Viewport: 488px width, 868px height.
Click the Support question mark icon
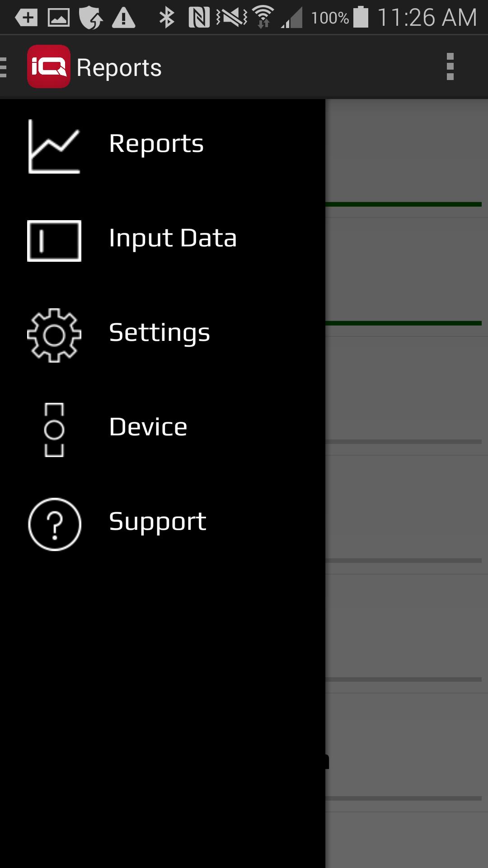[x=54, y=524]
